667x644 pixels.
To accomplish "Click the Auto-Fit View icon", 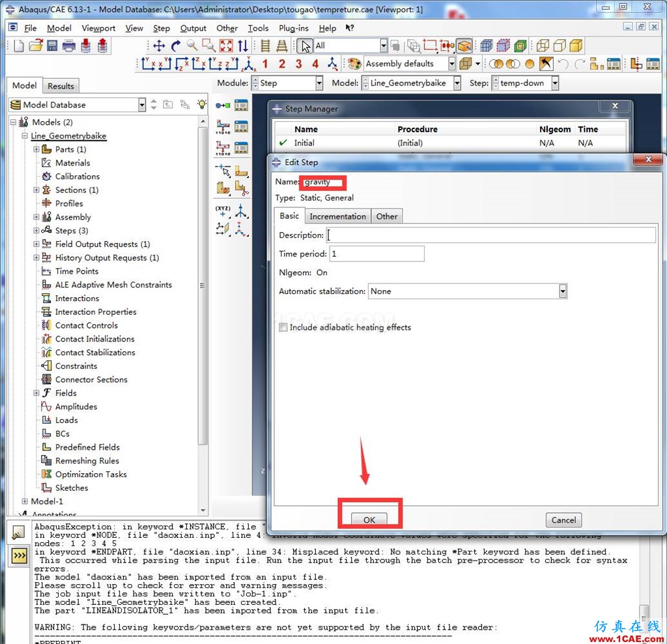I will tap(226, 46).
